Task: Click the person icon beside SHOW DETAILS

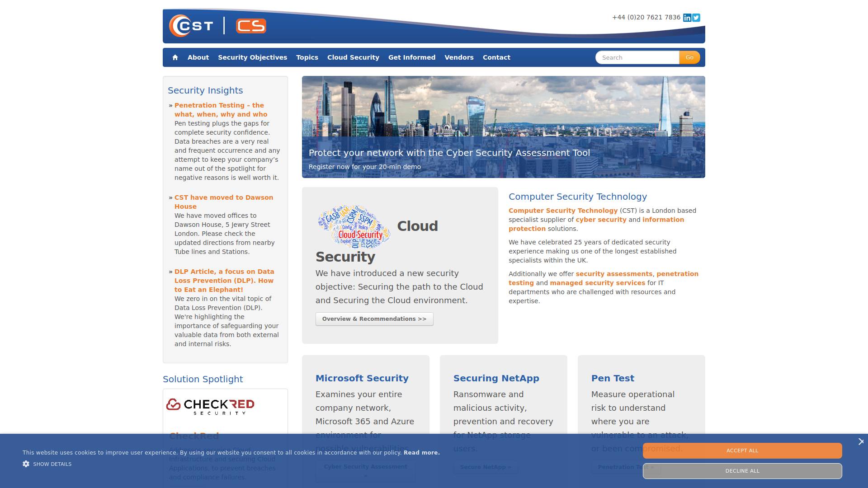Action: coord(26,464)
